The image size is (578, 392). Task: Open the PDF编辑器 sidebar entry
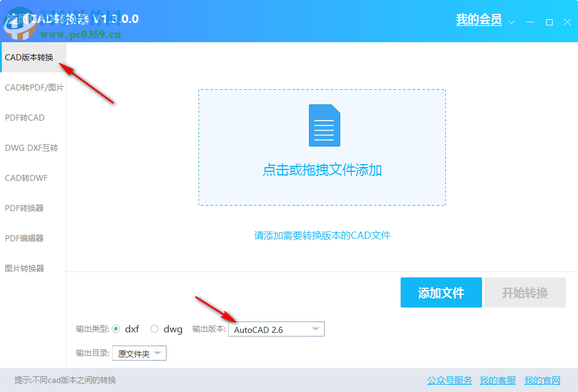(25, 238)
